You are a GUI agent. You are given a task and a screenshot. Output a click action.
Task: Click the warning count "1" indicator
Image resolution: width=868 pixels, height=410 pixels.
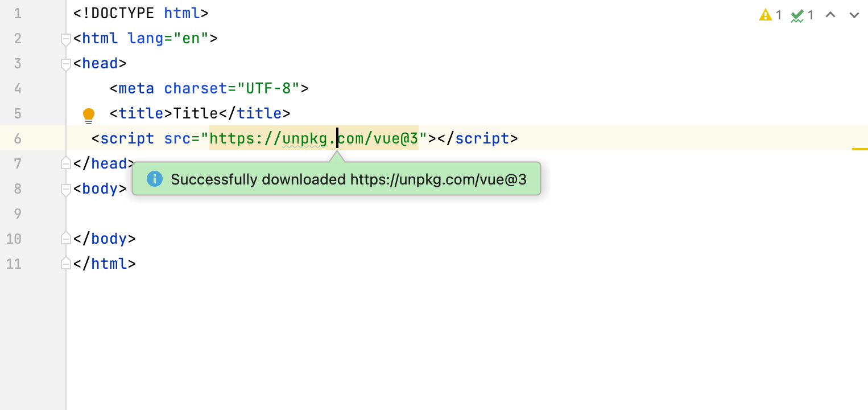pyautogui.click(x=778, y=15)
